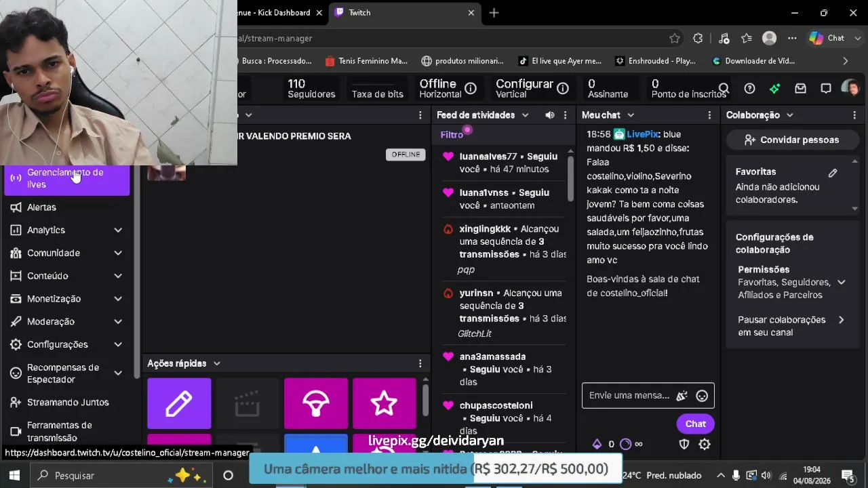Open the Twitch notifications inbox
This screenshot has width=868, height=488.
800,88
